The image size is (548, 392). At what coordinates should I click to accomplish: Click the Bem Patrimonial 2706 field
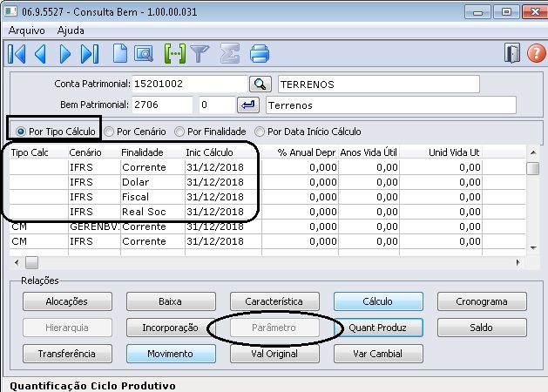(x=163, y=105)
